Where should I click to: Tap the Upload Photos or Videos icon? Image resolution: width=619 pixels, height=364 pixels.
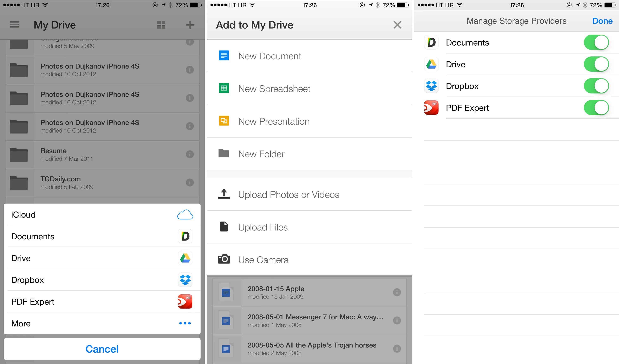coord(223,194)
